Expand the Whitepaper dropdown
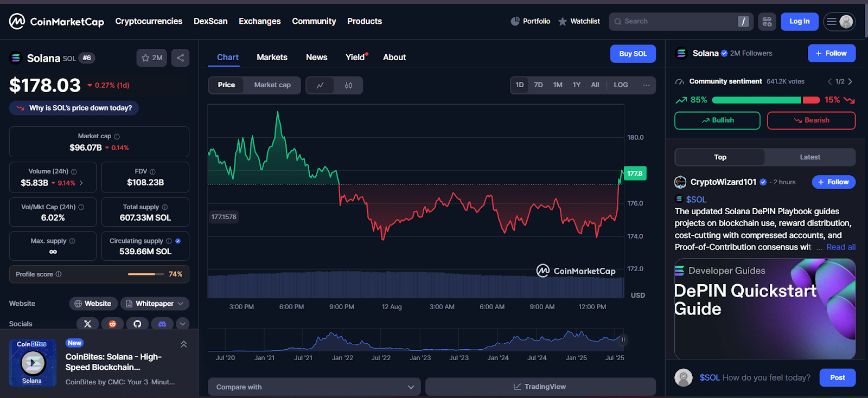Viewport: 868px width, 398px height. 155,304
